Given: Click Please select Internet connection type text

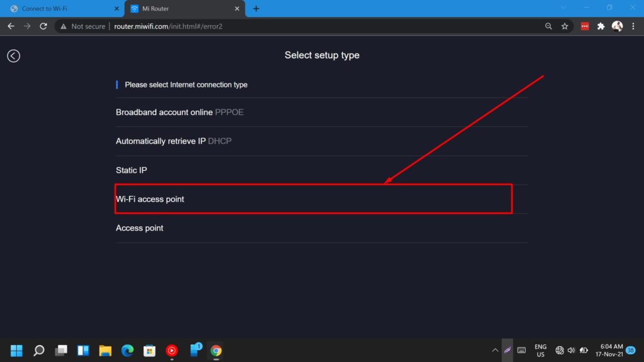Looking at the screenshot, I should 186,85.
